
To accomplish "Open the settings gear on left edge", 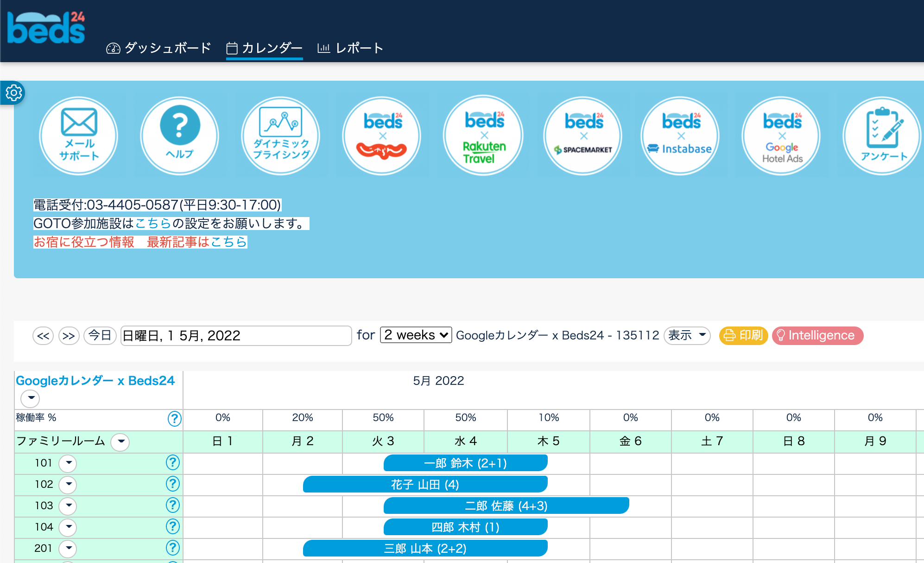I will [13, 93].
